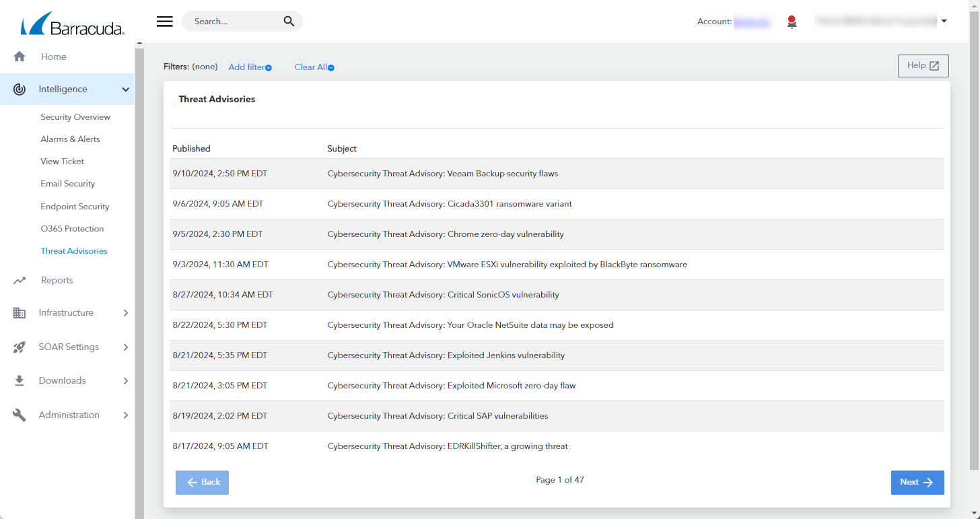The width and height of the screenshot is (980, 519).
Task: Open the Exploited Microsoft zero-day flaw advisory
Action: point(452,386)
